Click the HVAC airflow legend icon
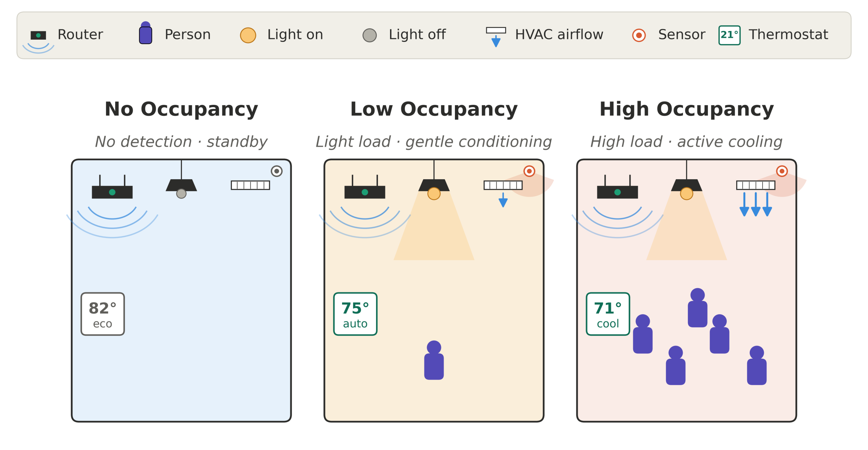This screenshot has width=868, height=450. click(496, 37)
